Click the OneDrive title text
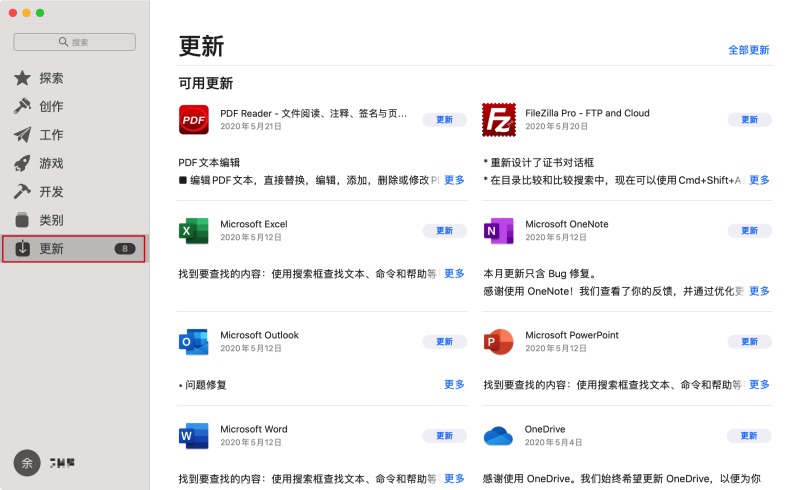 [x=545, y=429]
